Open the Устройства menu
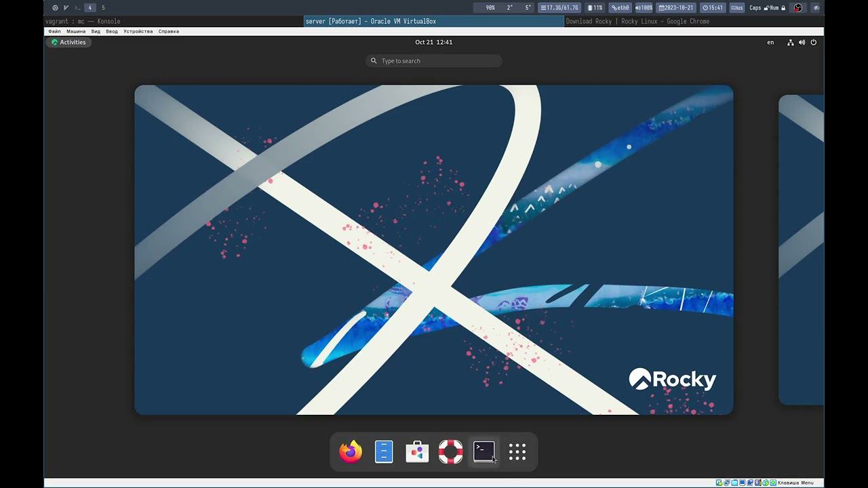Viewport: 868px width, 488px height. [138, 31]
